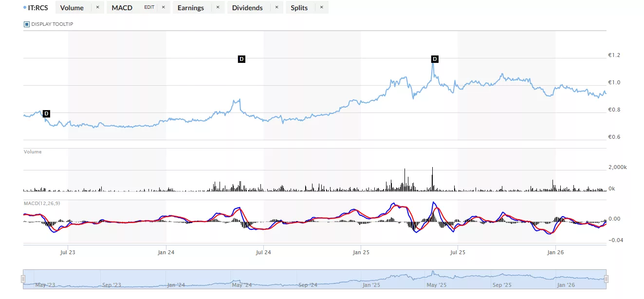Select the Earnings tab
The width and height of the screenshot is (644, 299).
click(191, 8)
